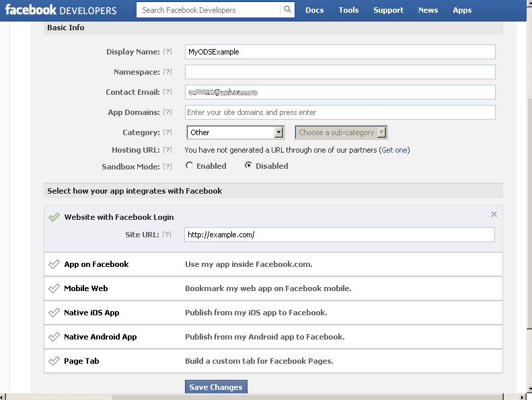Viewport: 532px width, 400px height.
Task: Select Disabled for Sandbox Mode
Action: (x=249, y=165)
